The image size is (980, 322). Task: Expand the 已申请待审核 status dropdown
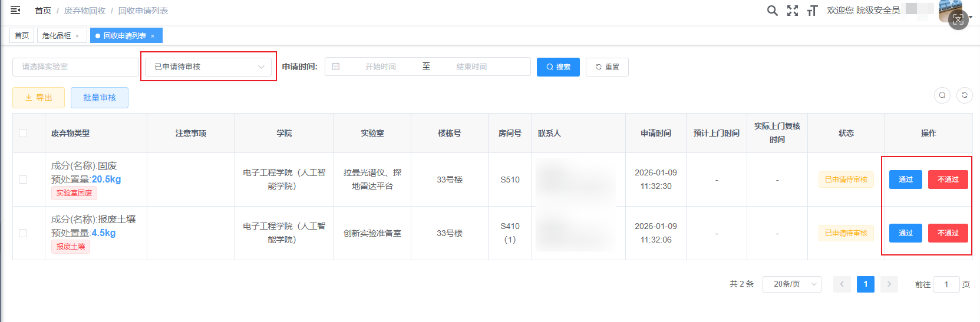(x=209, y=67)
